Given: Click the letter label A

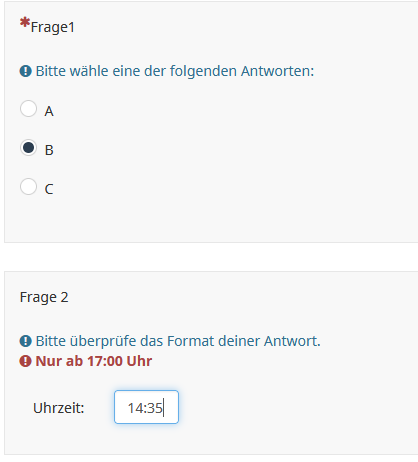Looking at the screenshot, I should point(49,111).
